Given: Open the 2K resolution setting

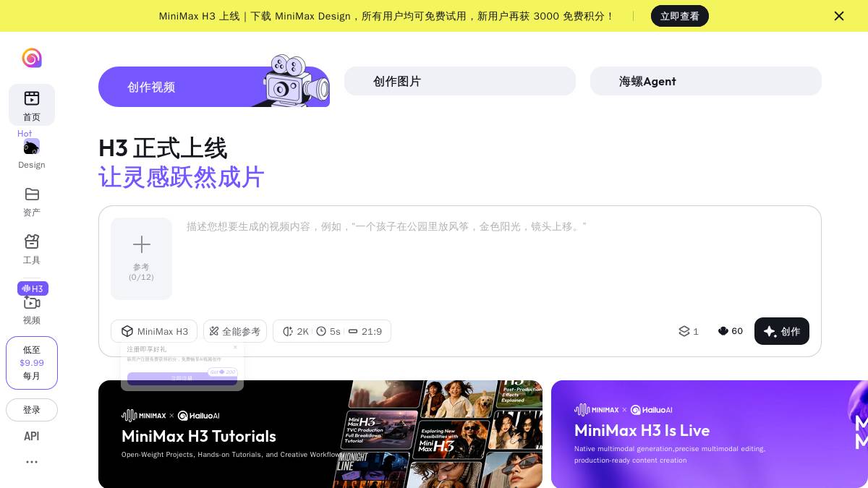Looking at the screenshot, I should [x=295, y=331].
